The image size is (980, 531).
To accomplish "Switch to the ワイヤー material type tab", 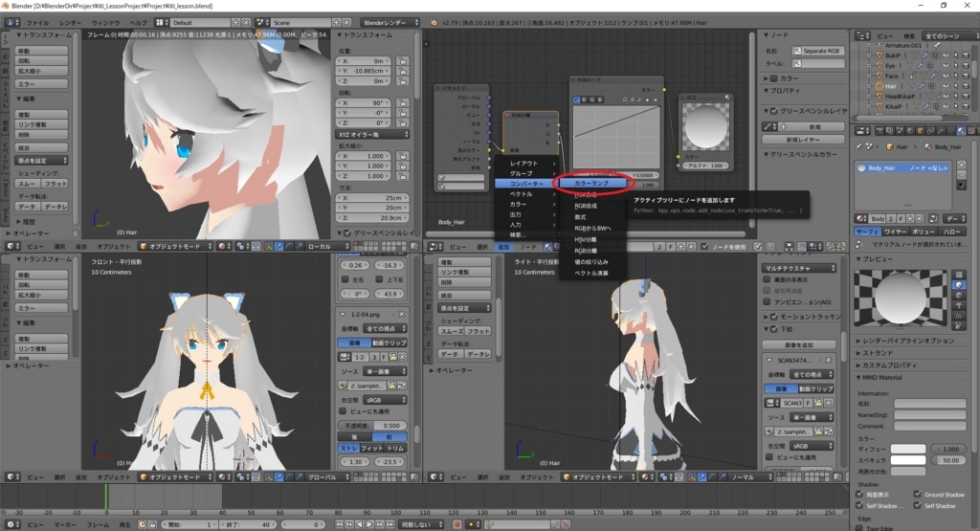I will (x=895, y=232).
